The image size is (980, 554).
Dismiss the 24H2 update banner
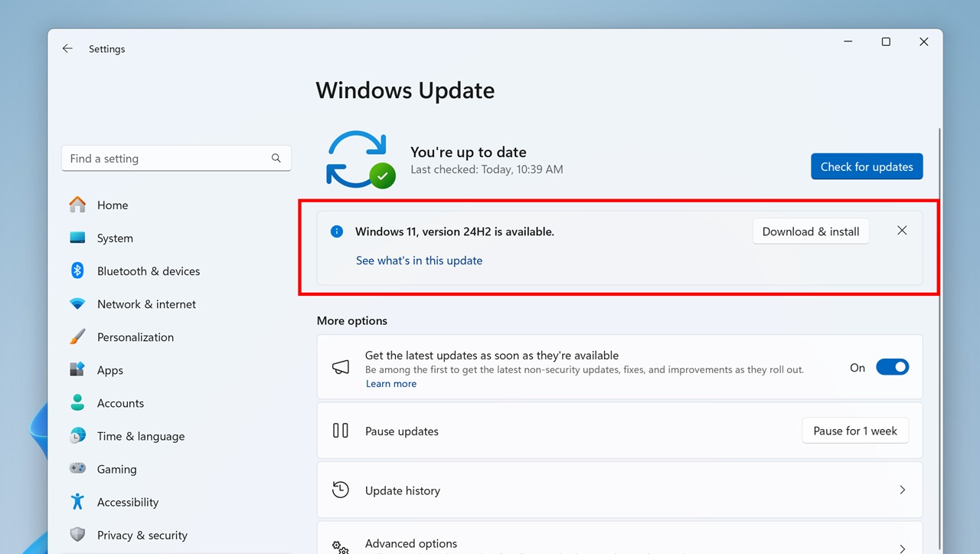[902, 230]
